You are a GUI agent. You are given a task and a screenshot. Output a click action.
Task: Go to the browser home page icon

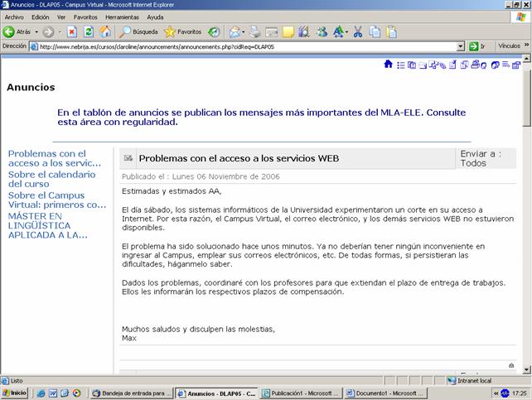[x=105, y=31]
